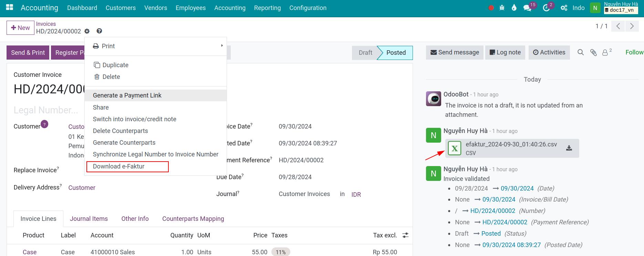Screen dimensions: 644x256
Task: Select Download e-Faktur menu item
Action: pyautogui.click(x=156, y=166)
